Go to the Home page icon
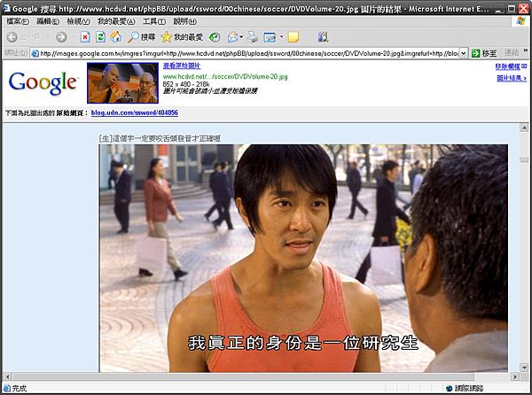The image size is (532, 395). point(115,37)
